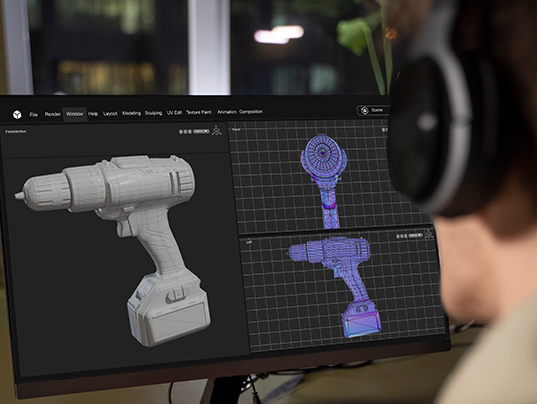Click small icon at Front viewport's top right
The image size is (537, 404).
[x=384, y=130]
